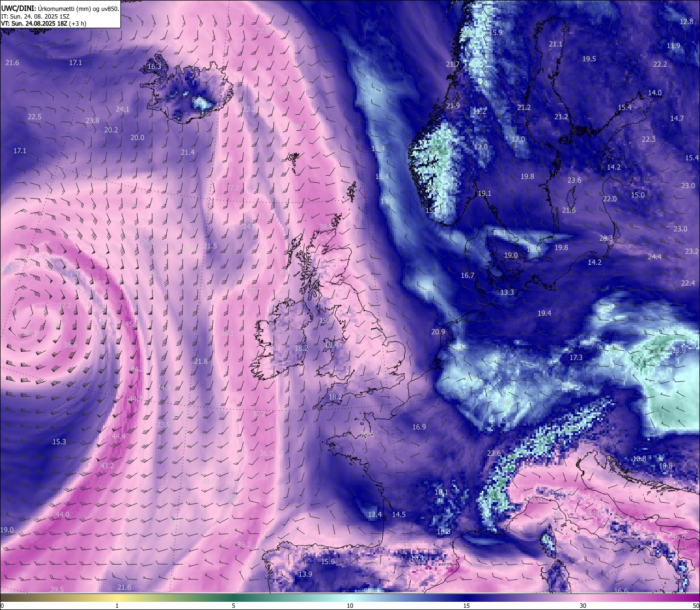Click the 19.1 value on map
The image size is (700, 610).
[x=485, y=193]
